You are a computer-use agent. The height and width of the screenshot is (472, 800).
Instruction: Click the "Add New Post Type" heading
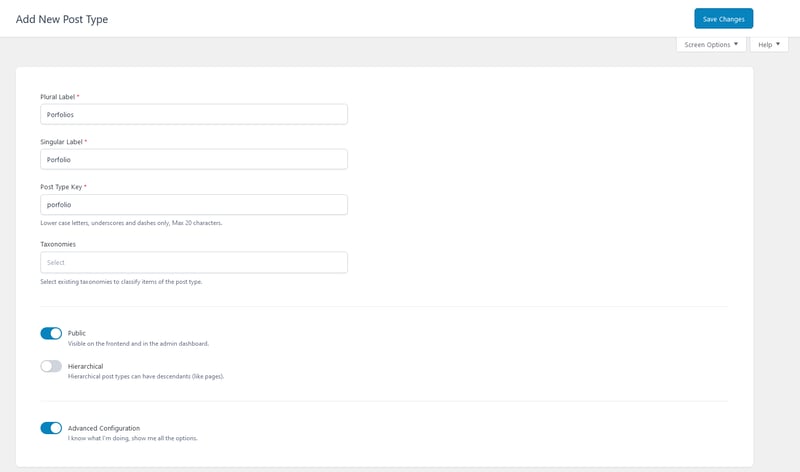62,19
